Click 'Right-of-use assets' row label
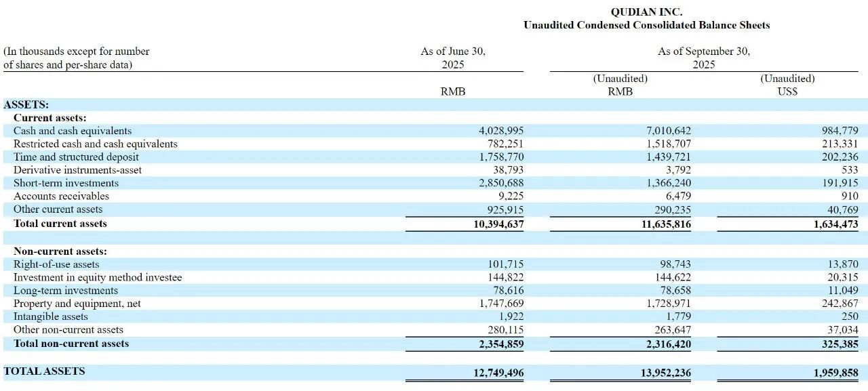This screenshot has height=391, width=868. tap(56, 264)
